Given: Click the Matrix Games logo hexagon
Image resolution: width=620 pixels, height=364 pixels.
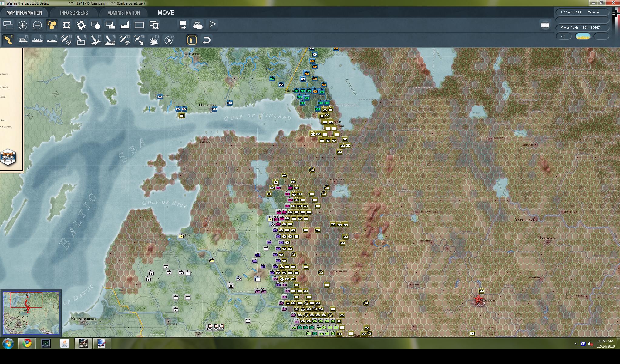Looking at the screenshot, I should [8, 157].
